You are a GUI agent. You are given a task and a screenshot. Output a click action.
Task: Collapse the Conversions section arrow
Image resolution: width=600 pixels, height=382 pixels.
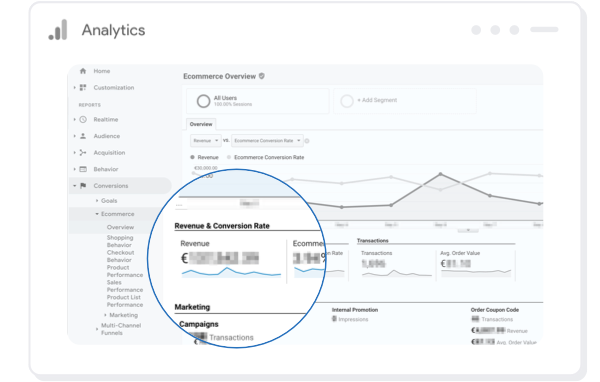point(74,186)
